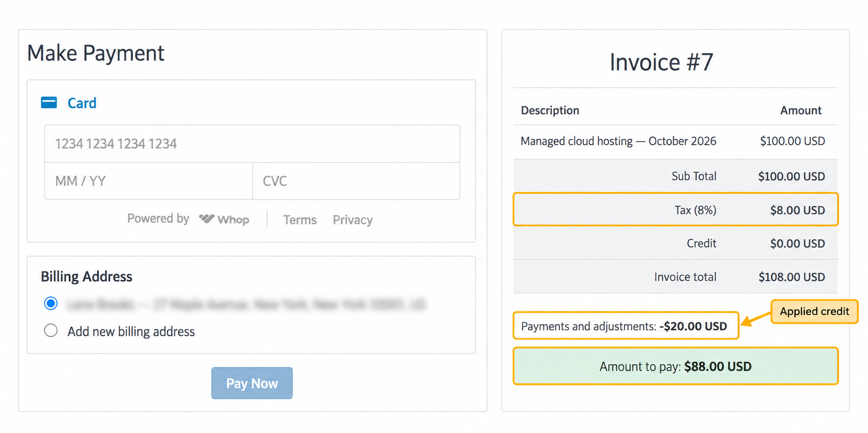Click the card number input field

(252, 144)
